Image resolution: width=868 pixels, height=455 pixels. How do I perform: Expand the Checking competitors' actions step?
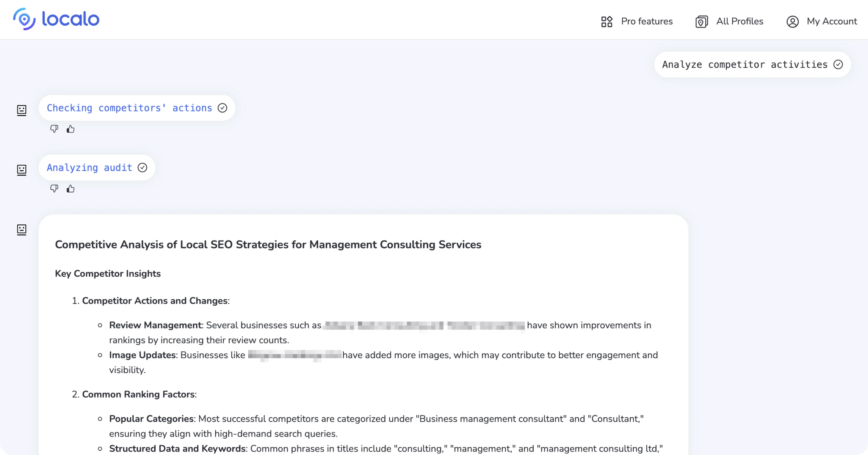pyautogui.click(x=129, y=108)
